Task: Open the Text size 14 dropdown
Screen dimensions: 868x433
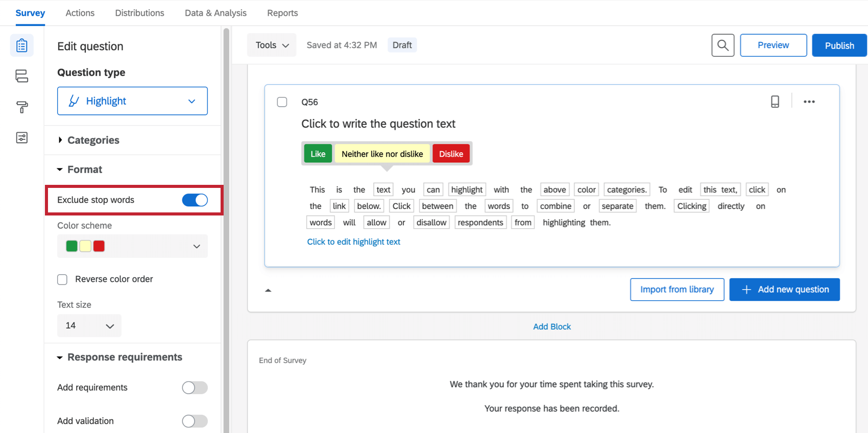Action: click(x=89, y=325)
